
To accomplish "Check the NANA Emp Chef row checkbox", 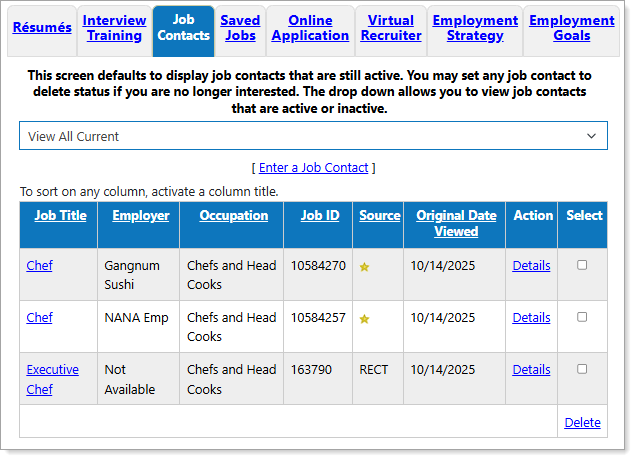I will point(582,317).
